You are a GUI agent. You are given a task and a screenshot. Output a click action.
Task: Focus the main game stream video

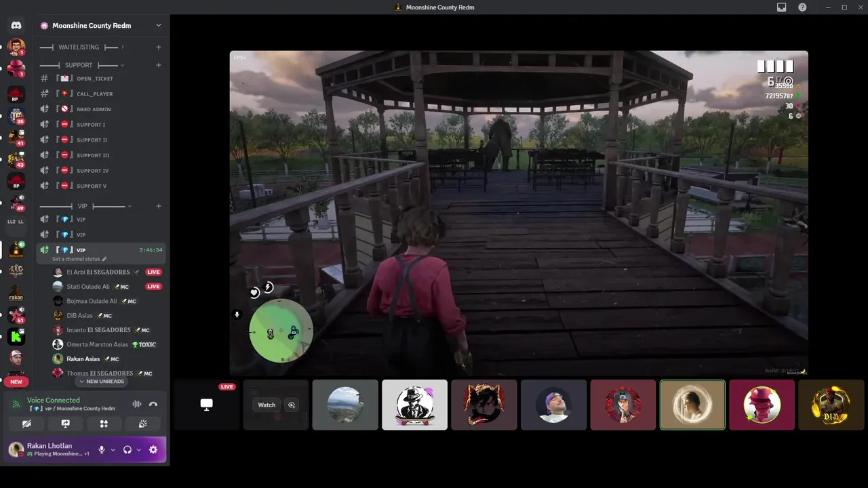point(519,213)
